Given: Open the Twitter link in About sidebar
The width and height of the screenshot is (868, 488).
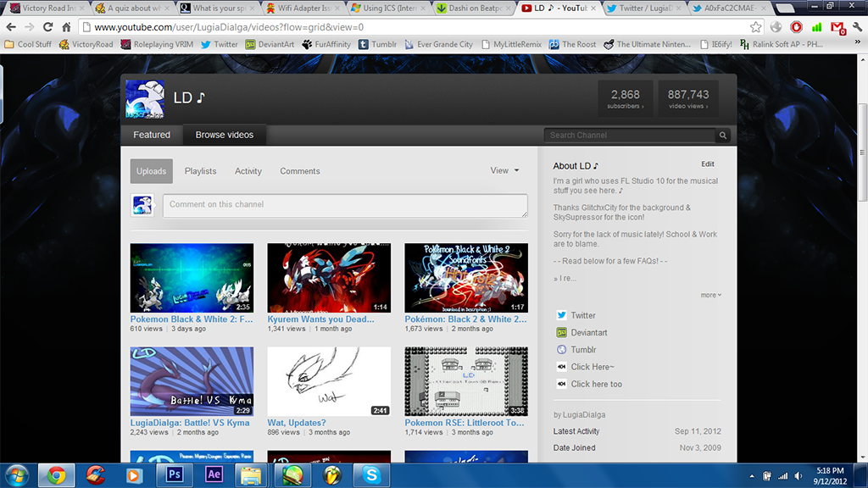Looking at the screenshot, I should (x=582, y=315).
